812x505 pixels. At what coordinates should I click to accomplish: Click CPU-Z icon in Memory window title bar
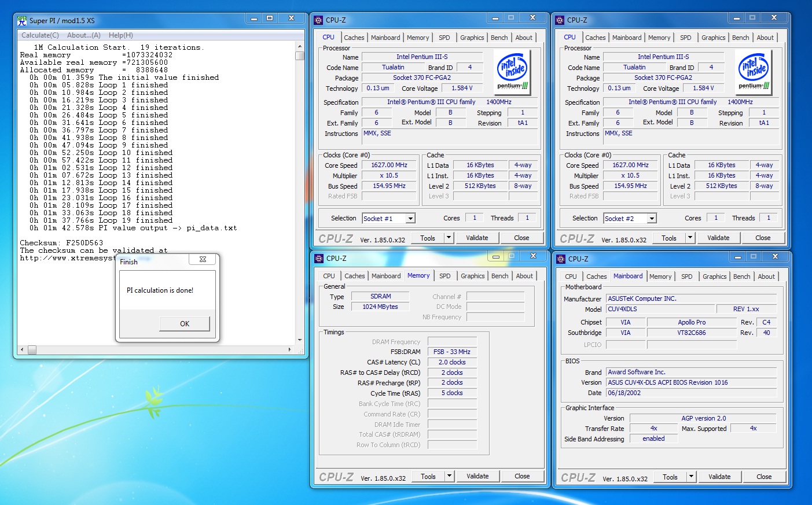[319, 259]
